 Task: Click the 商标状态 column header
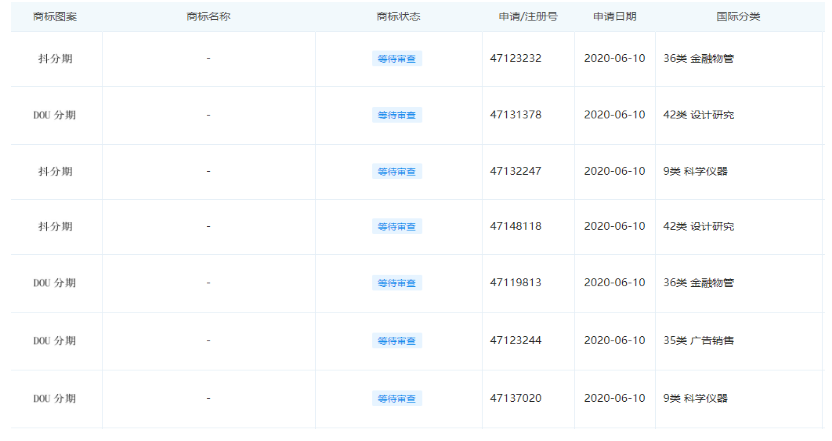398,16
